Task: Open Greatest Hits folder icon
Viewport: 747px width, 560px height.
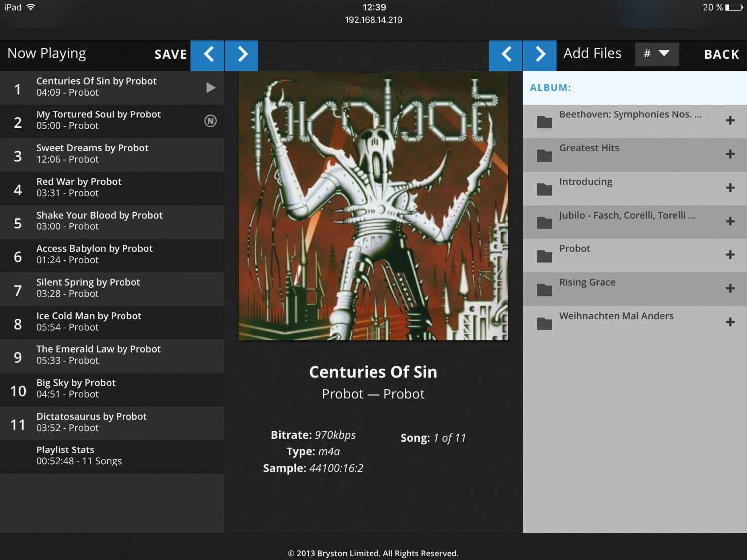Action: [x=545, y=155]
